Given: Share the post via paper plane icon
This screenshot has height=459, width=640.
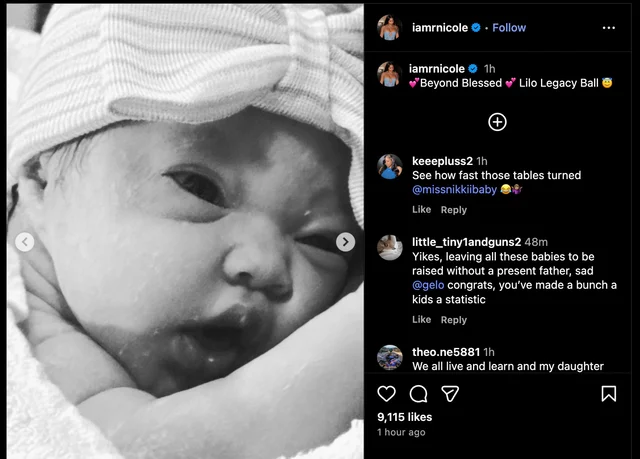Looking at the screenshot, I should pyautogui.click(x=451, y=394).
